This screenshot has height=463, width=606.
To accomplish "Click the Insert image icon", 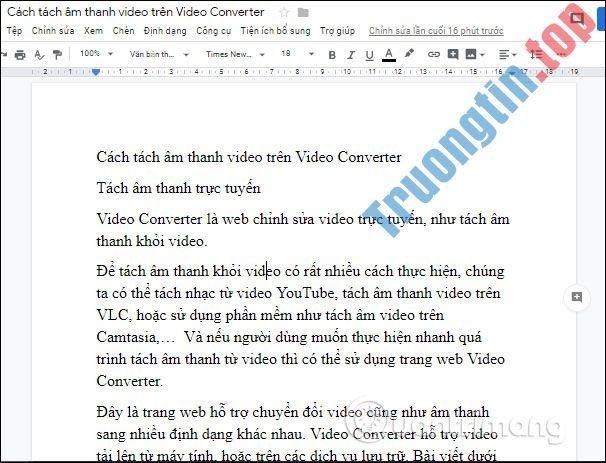I will coord(471,54).
